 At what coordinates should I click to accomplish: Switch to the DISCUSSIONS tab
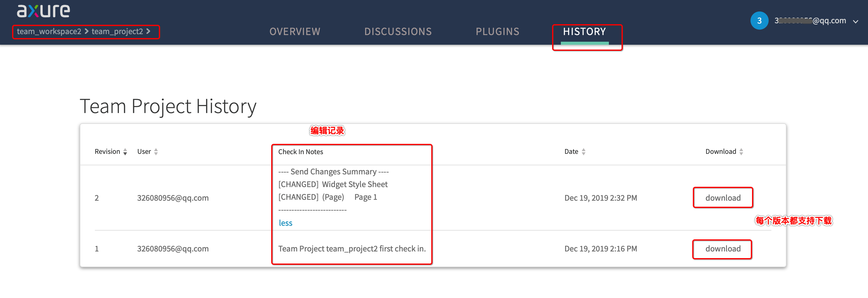(398, 32)
